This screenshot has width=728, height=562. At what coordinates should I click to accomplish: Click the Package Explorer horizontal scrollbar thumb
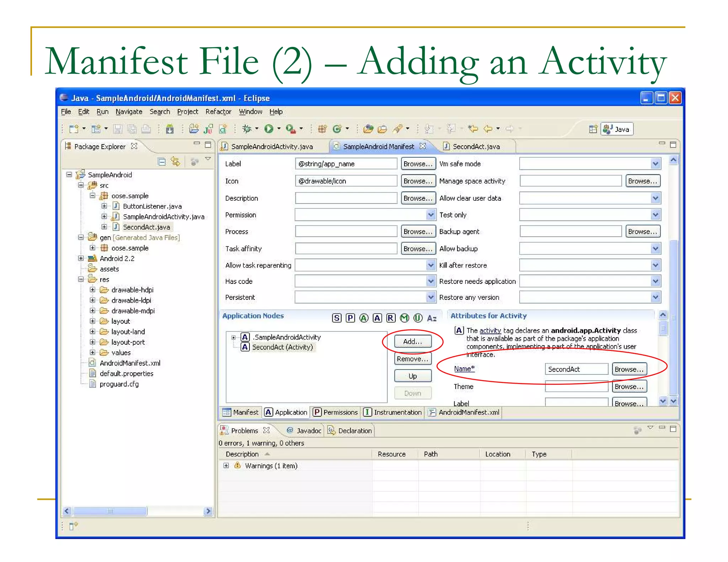coord(110,511)
